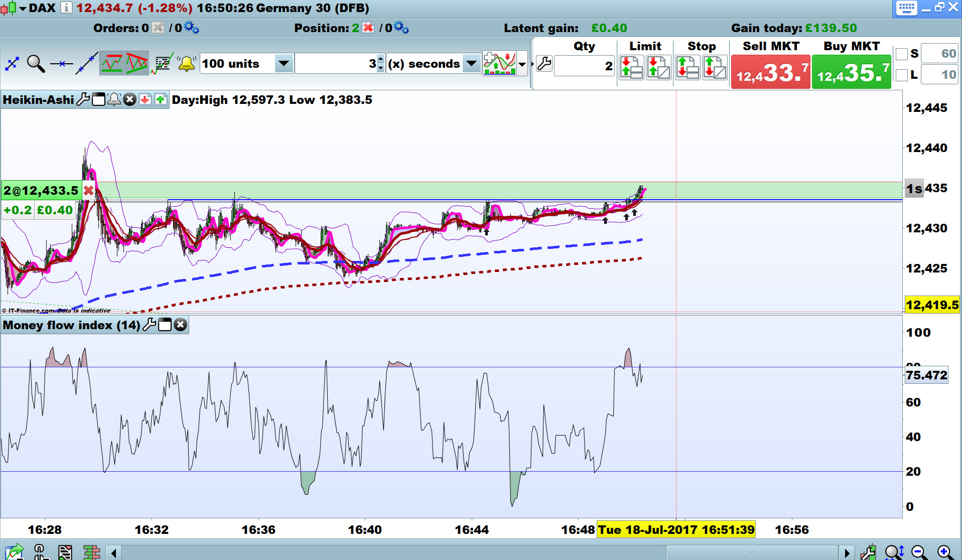Maximize the Money flow index panel
Screen dimensions: 962x560
tap(165, 325)
